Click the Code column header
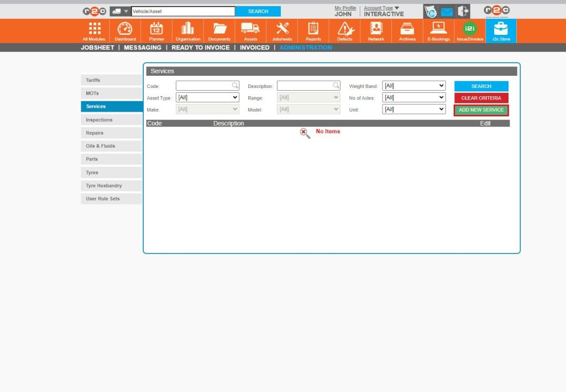The height and width of the screenshot is (392, 566). click(155, 123)
